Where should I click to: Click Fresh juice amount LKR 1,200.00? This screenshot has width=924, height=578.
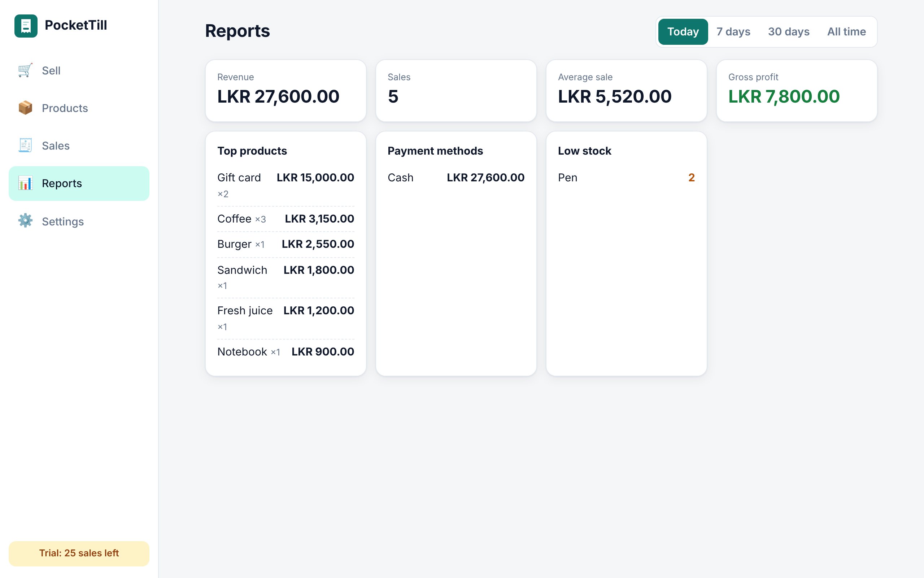[x=319, y=310]
